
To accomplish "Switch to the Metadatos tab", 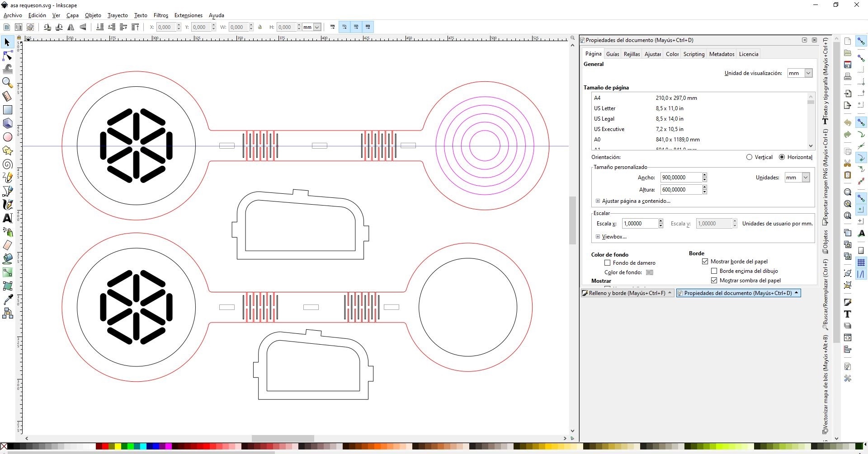I will tap(722, 54).
